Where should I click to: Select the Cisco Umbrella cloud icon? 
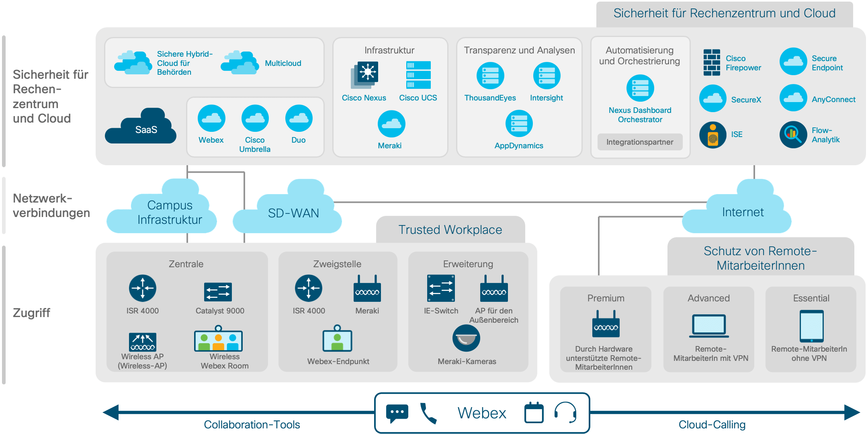coord(255,118)
